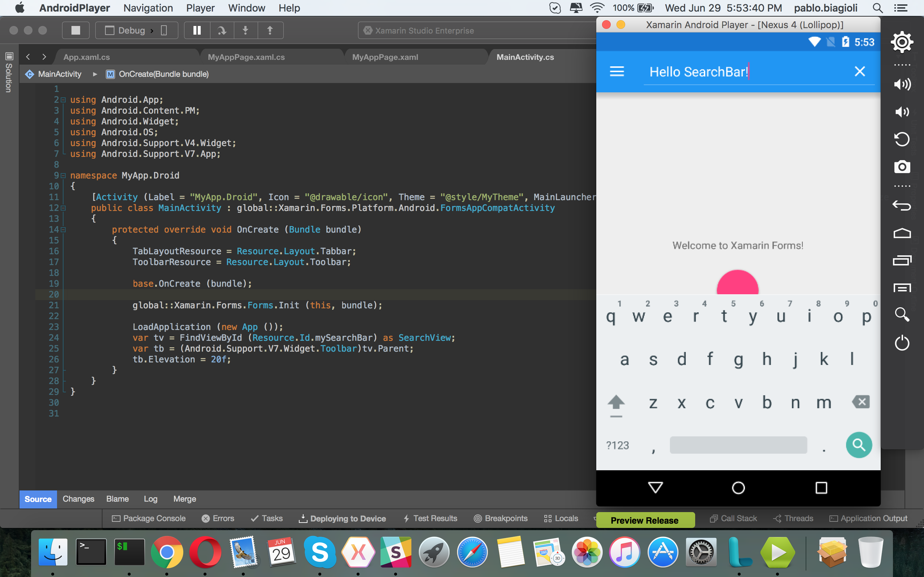Pause execution with the debugger pause button
Image resolution: width=924 pixels, height=577 pixels.
[x=197, y=31]
